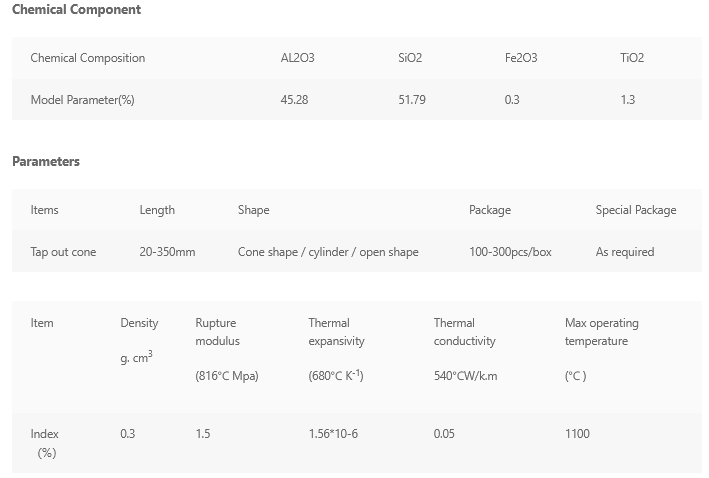Select the 1100 temperature value
Viewport: 709px width, 478px height.
click(577, 434)
